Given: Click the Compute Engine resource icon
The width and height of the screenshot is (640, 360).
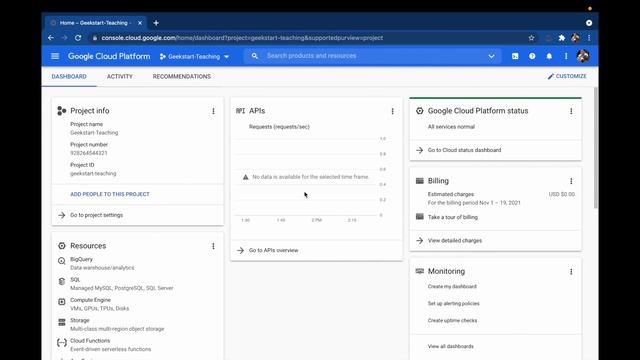Looking at the screenshot, I should coord(62,302).
